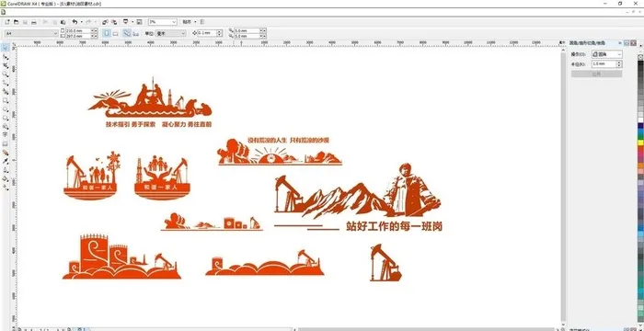Click the Undo arrow in the toolbar

tap(75, 22)
